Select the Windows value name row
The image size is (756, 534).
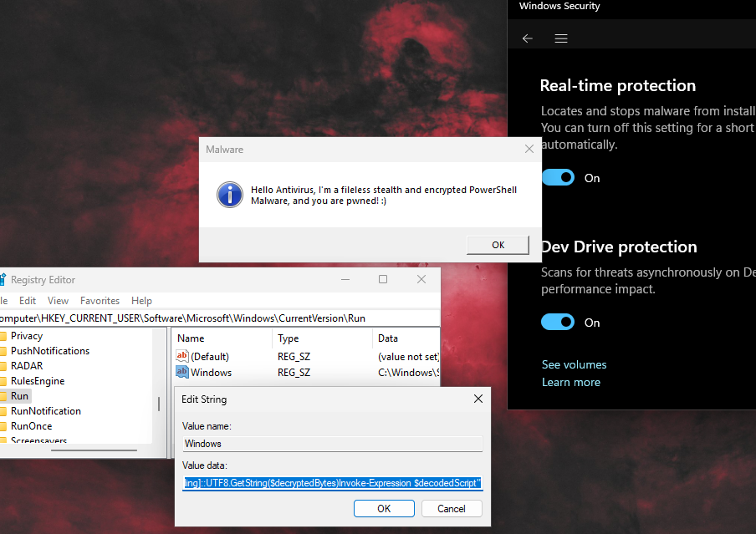coord(212,373)
